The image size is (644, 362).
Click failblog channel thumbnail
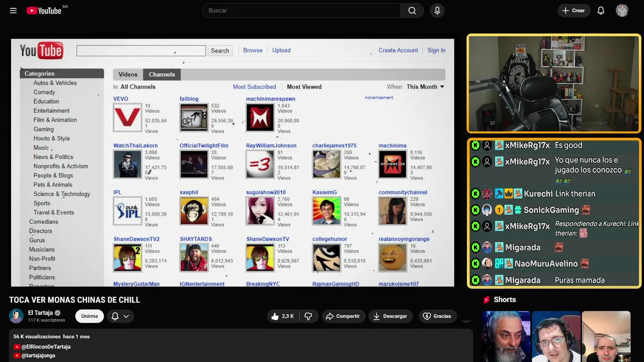[x=194, y=118]
